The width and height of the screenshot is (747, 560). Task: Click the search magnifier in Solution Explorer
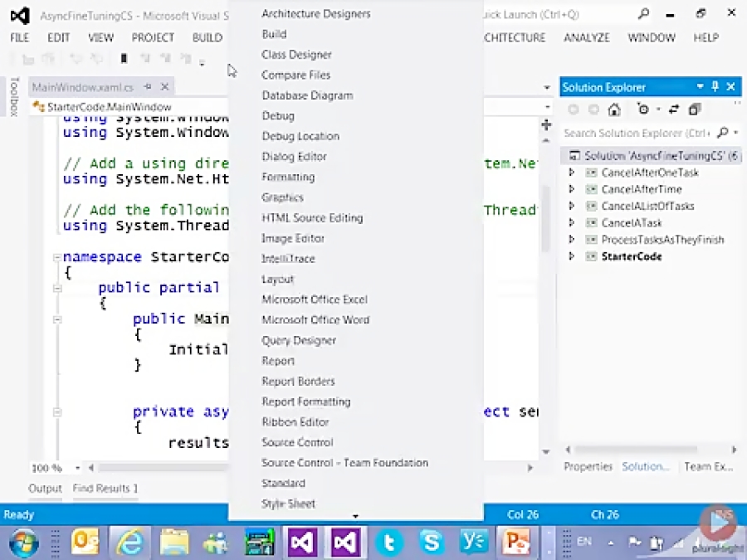pos(722,133)
